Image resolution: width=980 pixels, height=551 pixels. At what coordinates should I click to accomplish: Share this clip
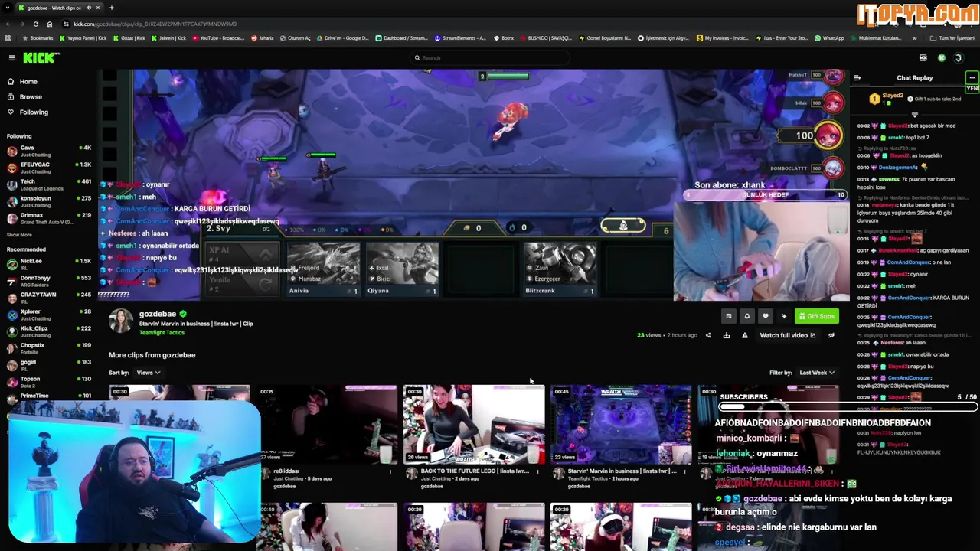pyautogui.click(x=707, y=335)
